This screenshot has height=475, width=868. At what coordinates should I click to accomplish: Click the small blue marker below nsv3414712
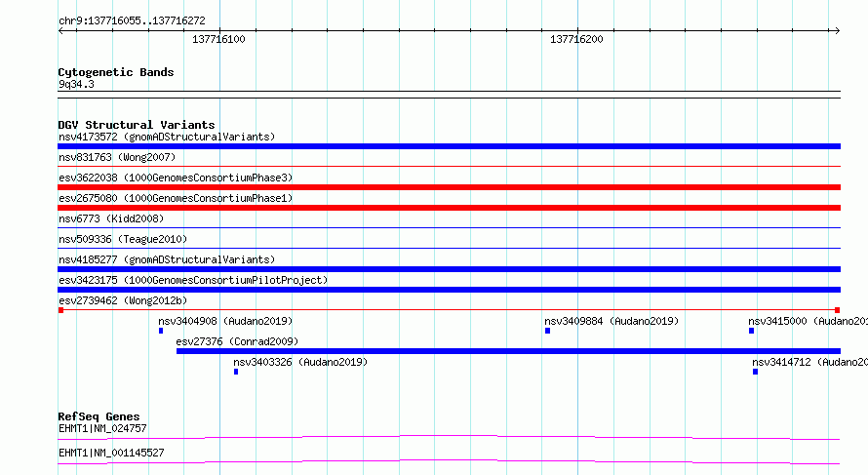coord(755,372)
